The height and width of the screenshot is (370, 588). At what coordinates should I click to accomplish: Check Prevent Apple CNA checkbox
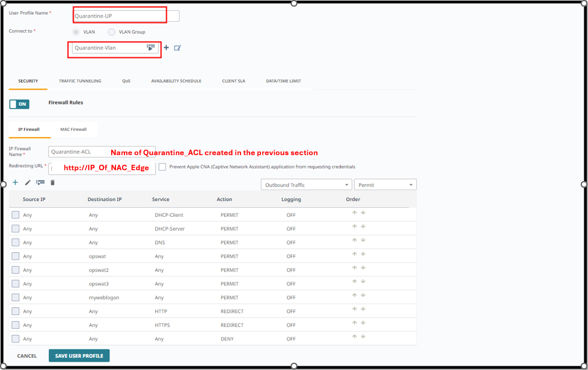(x=163, y=167)
